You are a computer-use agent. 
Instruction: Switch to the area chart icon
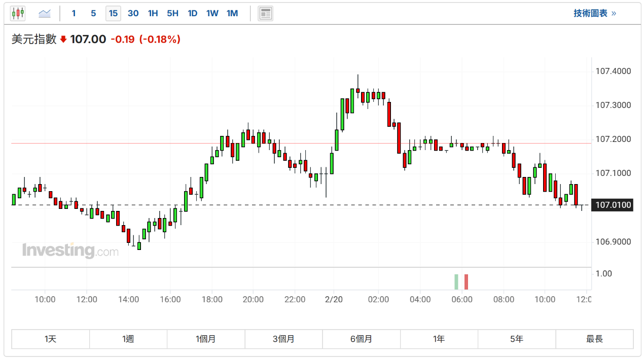45,13
